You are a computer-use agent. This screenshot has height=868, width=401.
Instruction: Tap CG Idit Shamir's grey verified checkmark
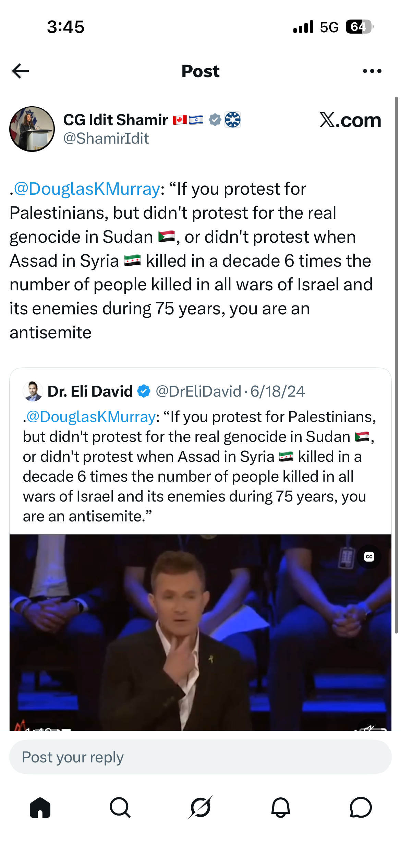click(215, 120)
